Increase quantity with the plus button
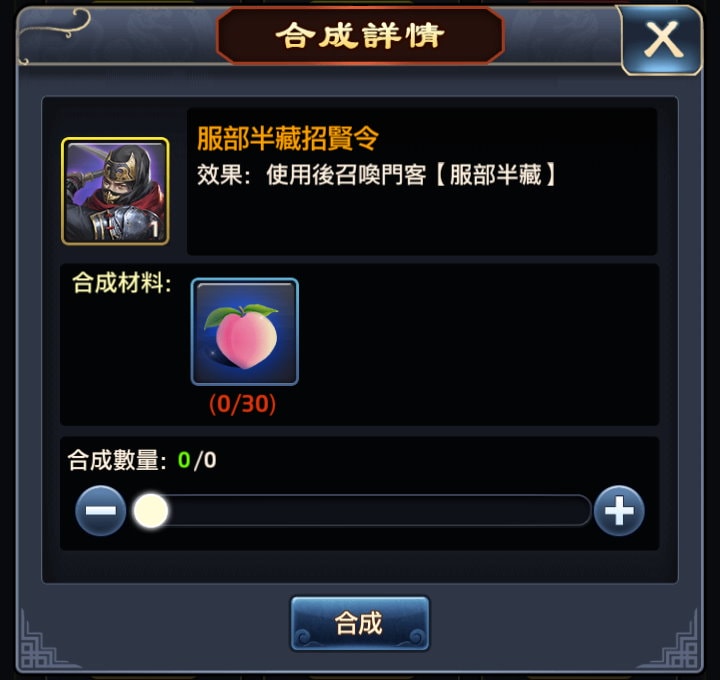Viewport: 720px width, 680px height. coord(619,511)
